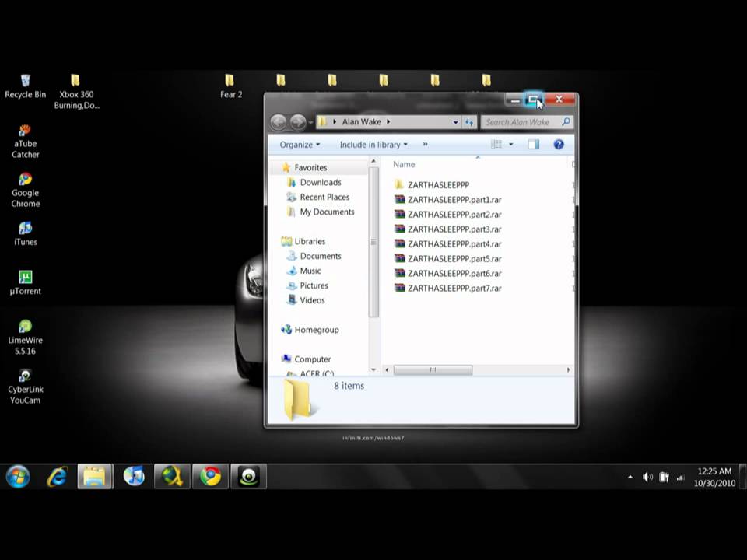Open iTunes from the taskbar
The width and height of the screenshot is (747, 560).
pos(134,476)
